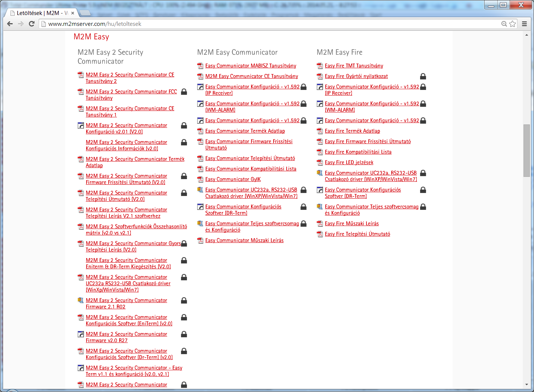534x392 pixels.
Task: Click the page icon left of the URL
Action: click(x=43, y=24)
